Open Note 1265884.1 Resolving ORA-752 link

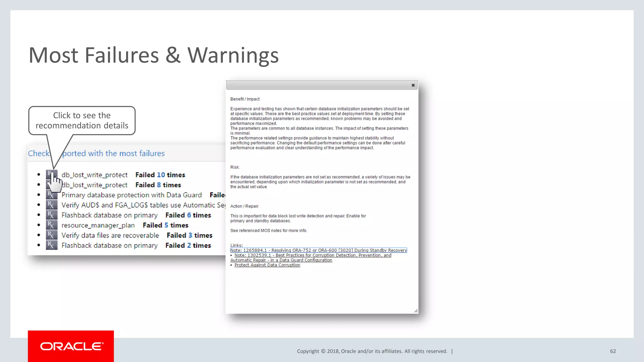pos(319,250)
